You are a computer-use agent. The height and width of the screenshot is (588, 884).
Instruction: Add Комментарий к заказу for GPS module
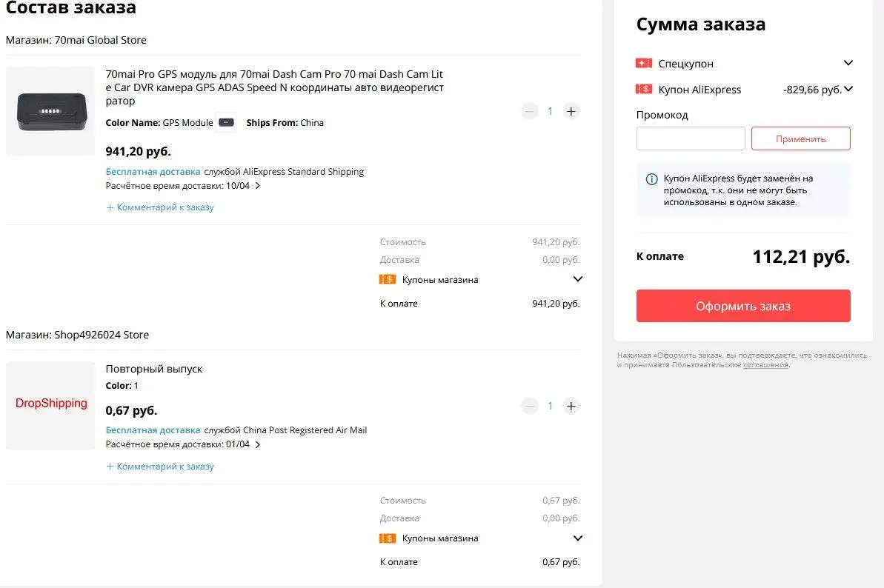coord(160,207)
